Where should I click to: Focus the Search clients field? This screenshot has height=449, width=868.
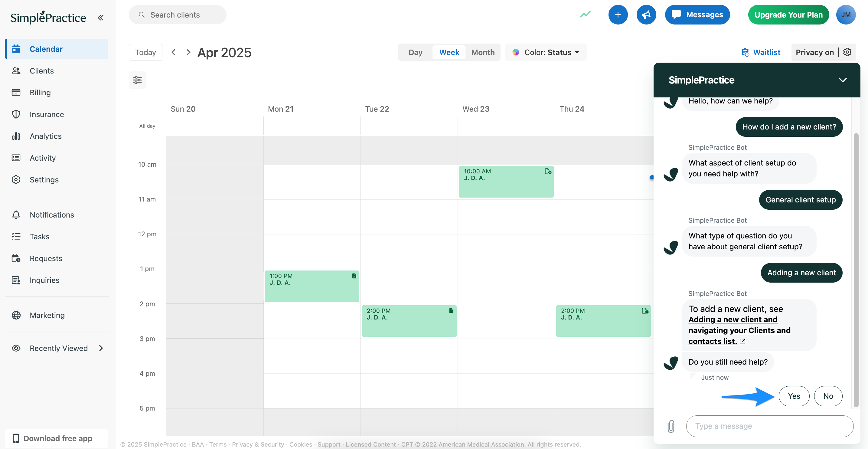pos(178,15)
